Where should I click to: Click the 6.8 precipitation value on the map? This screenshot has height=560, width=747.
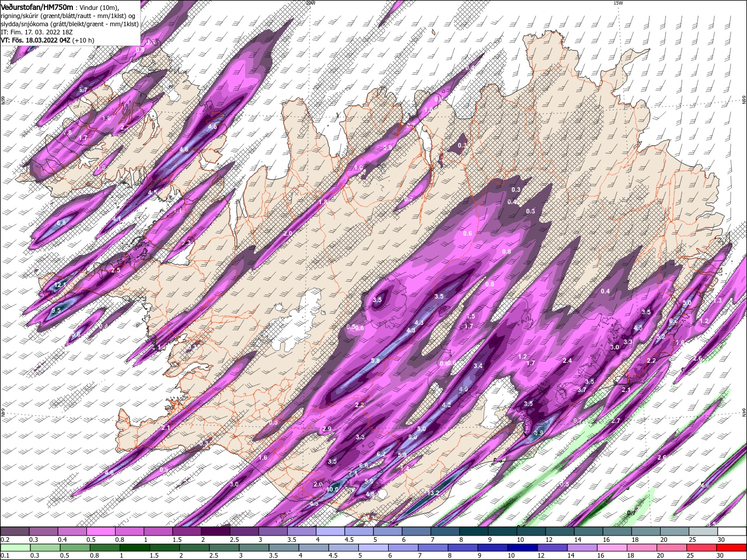tap(61, 223)
